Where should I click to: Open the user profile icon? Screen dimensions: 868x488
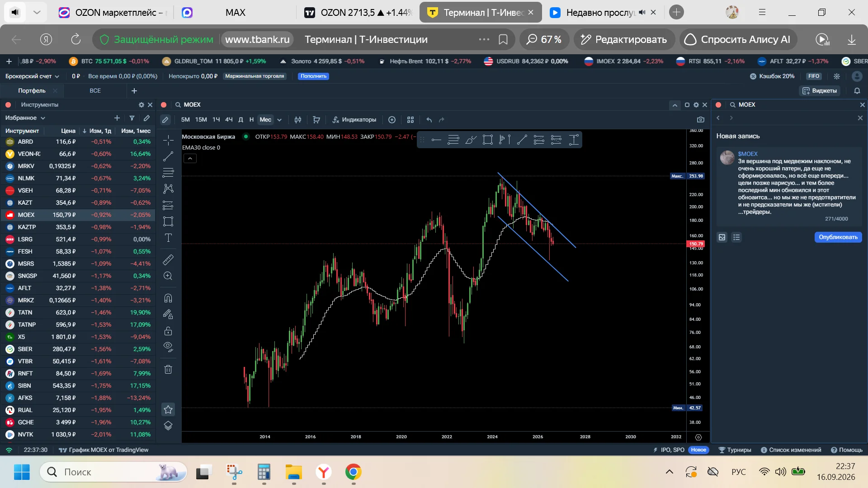[857, 76]
